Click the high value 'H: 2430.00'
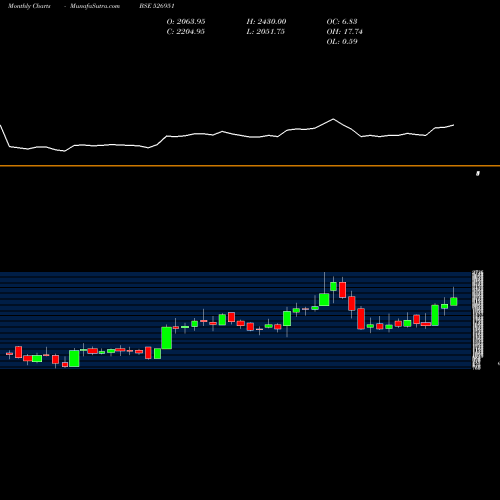 click(x=266, y=21)
